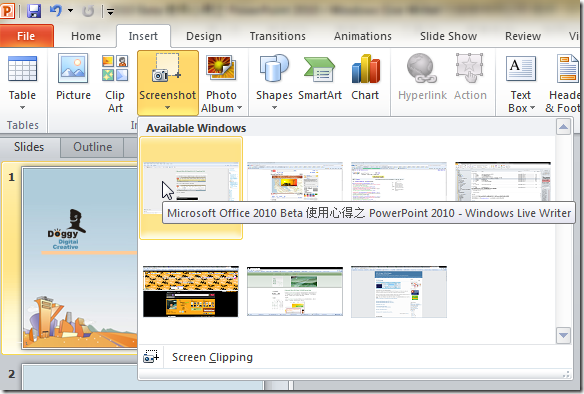Open Customize Quick Access Toolbar dropdown
Viewport: 584px width, 394px height.
110,12
